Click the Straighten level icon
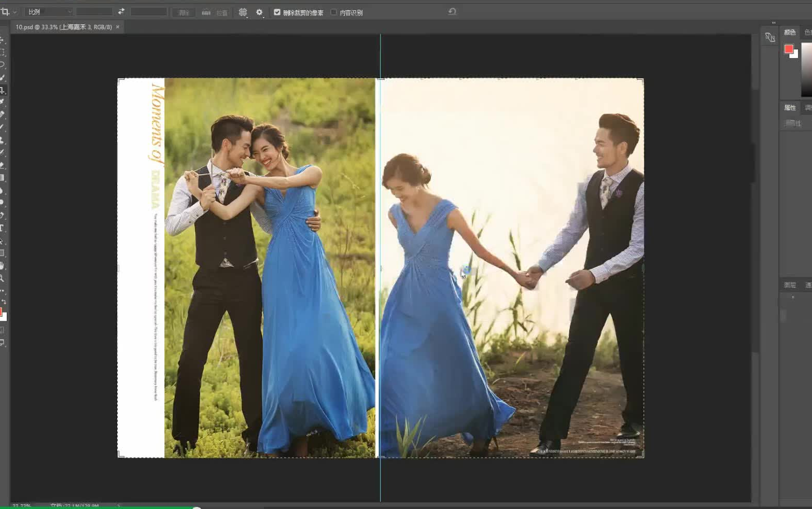Viewport: 812px width, 509px height. pos(206,12)
